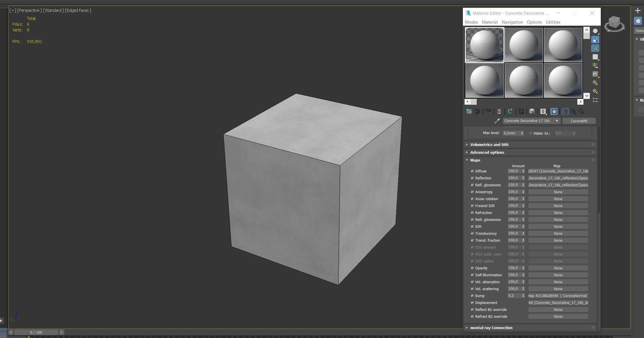Enable the Water lvl. checkbox
The height and width of the screenshot is (338, 644).
tap(530, 133)
